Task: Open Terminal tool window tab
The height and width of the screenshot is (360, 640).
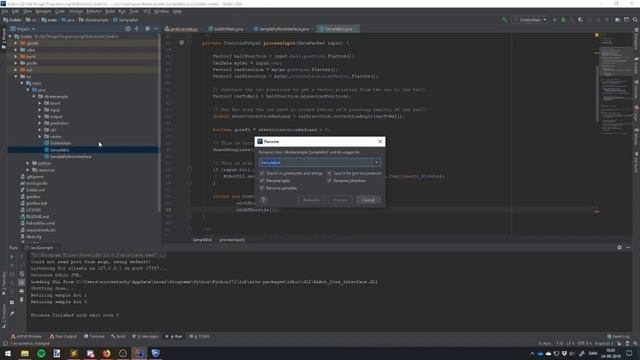Action: [x=94, y=336]
